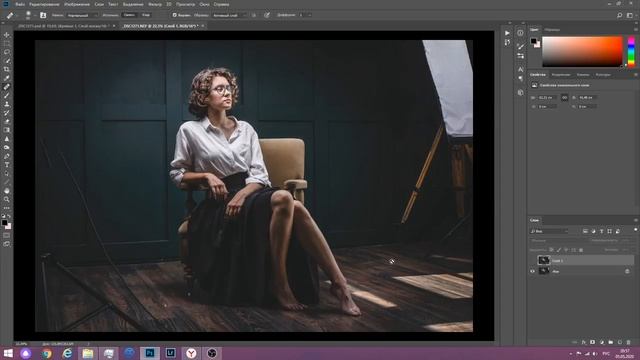Open the Sample layers dropdown in options bar

229,15
